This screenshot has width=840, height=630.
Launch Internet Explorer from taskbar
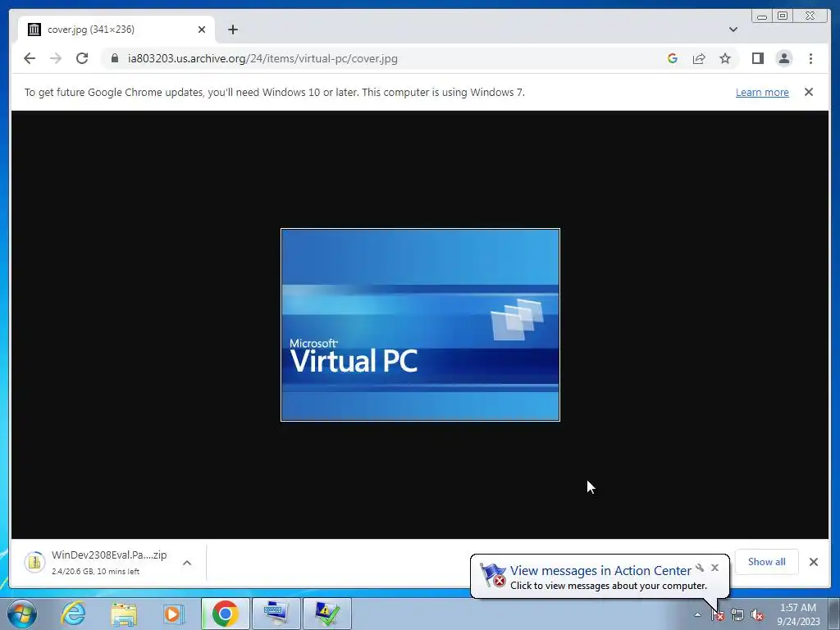point(73,614)
